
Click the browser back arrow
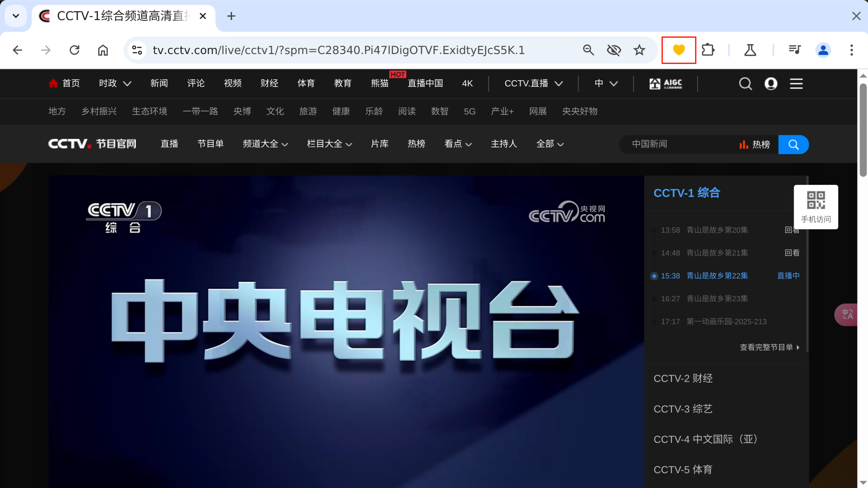(x=18, y=50)
